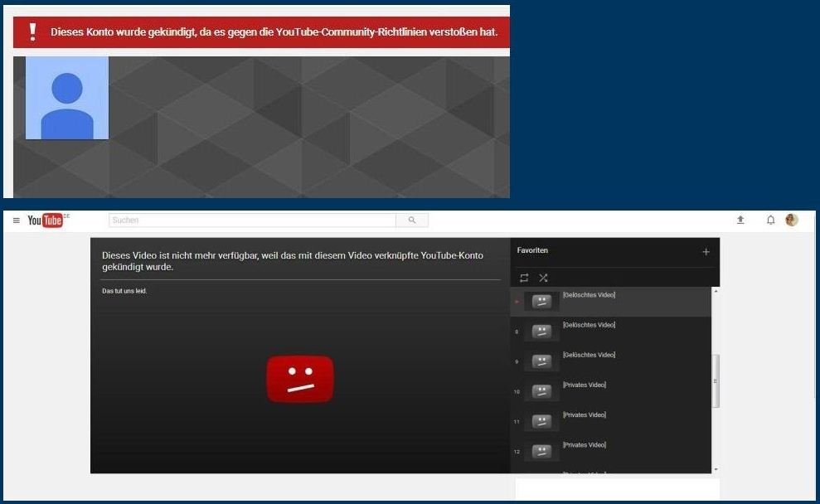This screenshot has height=504, width=820.
Task: Select the thumbnail of playlist item 11
Action: (x=541, y=421)
